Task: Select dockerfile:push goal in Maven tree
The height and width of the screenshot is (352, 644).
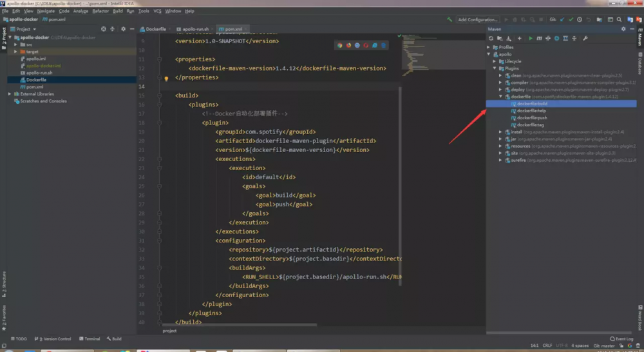Action: pos(532,118)
